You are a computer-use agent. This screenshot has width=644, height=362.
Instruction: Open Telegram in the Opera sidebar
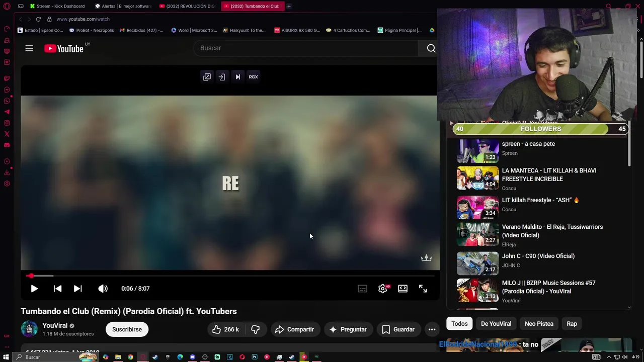click(x=7, y=112)
